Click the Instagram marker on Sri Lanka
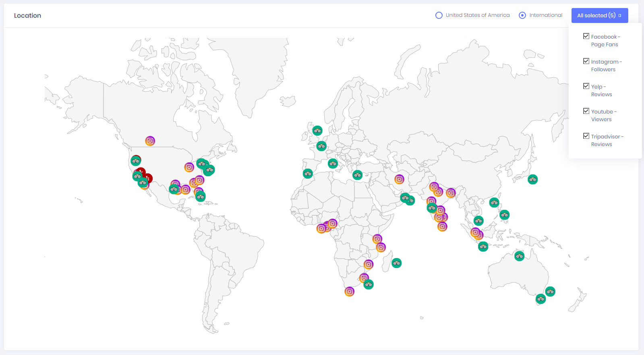This screenshot has height=355, width=644. click(x=442, y=227)
